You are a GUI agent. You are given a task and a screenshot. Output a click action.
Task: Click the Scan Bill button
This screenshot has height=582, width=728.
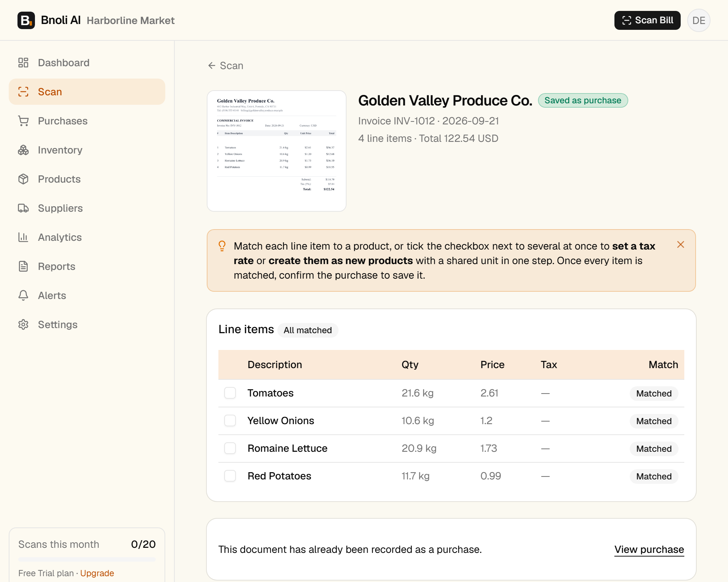pyautogui.click(x=648, y=20)
